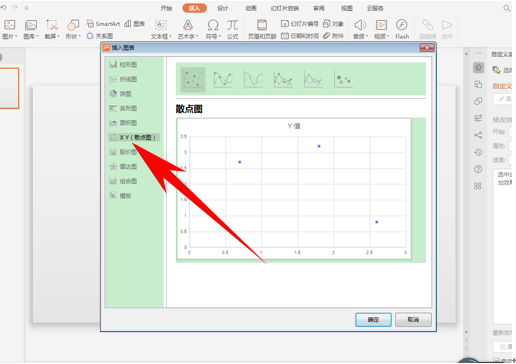Click the scatter chart preview area
This screenshot has height=364, width=516.
click(294, 189)
